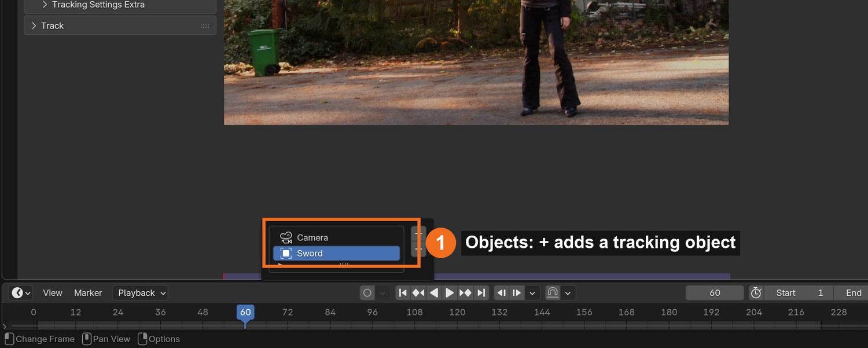Expand the Tracking Settings Extra panel
868x348 pixels.
click(x=45, y=5)
